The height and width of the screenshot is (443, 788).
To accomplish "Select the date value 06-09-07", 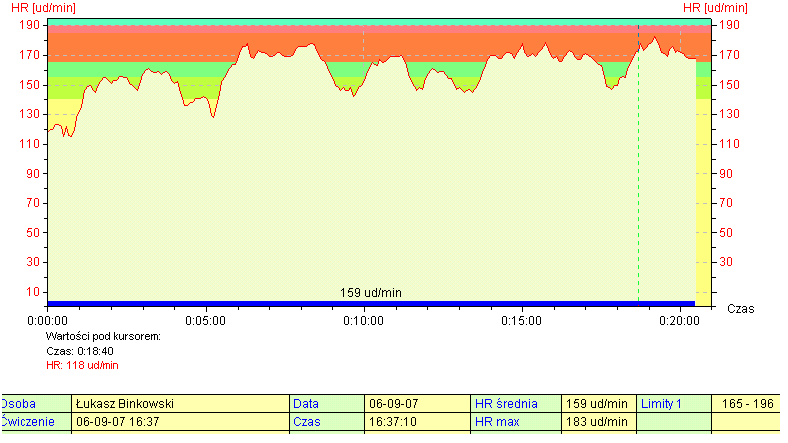I will [417, 404].
